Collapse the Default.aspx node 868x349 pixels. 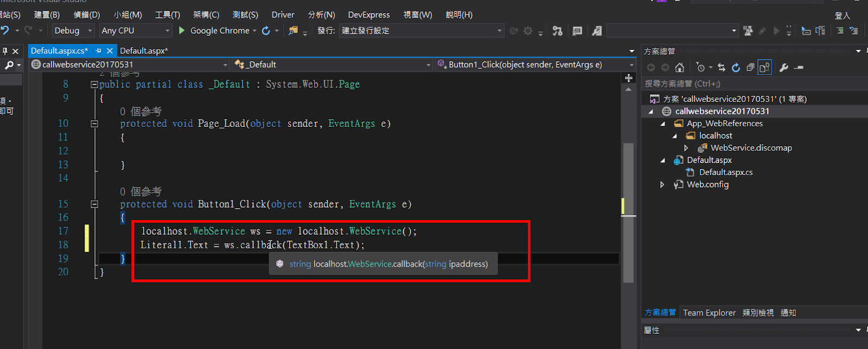coord(663,160)
